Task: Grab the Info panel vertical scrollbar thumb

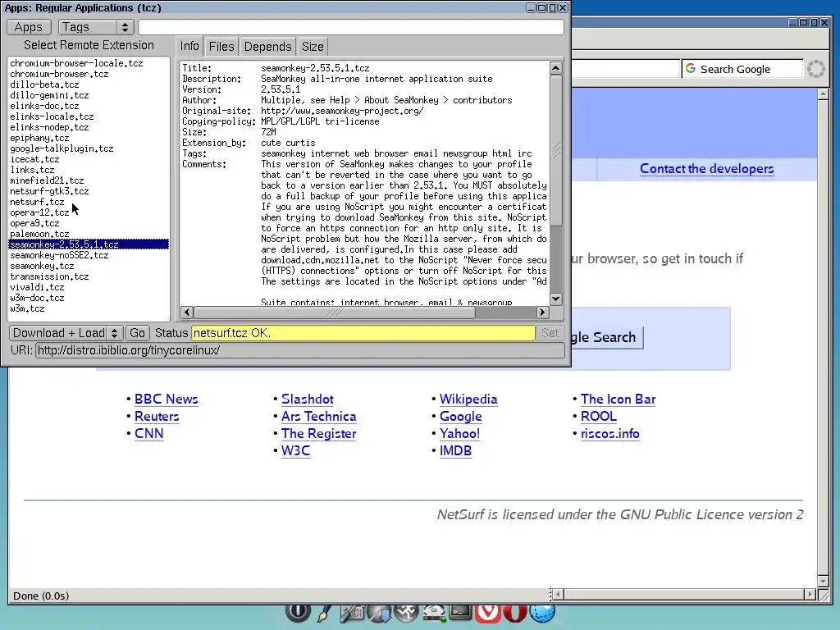Action: [556, 150]
